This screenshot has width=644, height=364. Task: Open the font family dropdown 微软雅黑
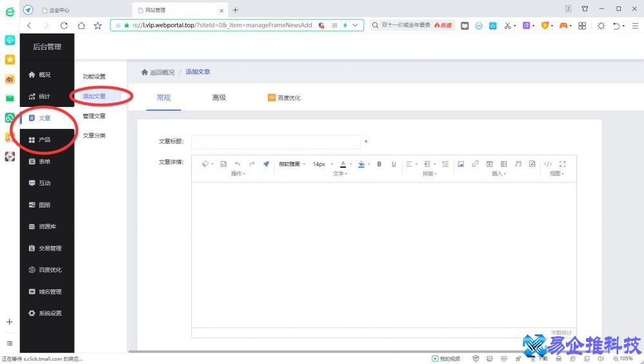[292, 164]
